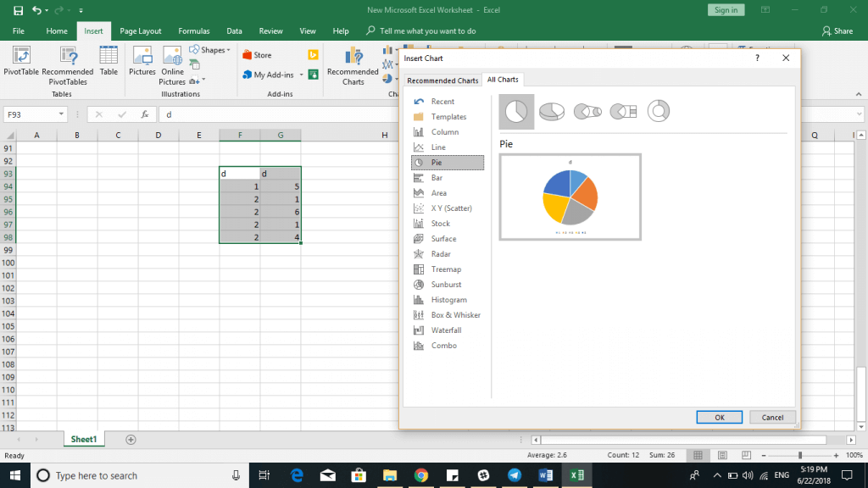The image size is (868, 488).
Task: Pick the Pie of Pie subtype
Action: [587, 111]
